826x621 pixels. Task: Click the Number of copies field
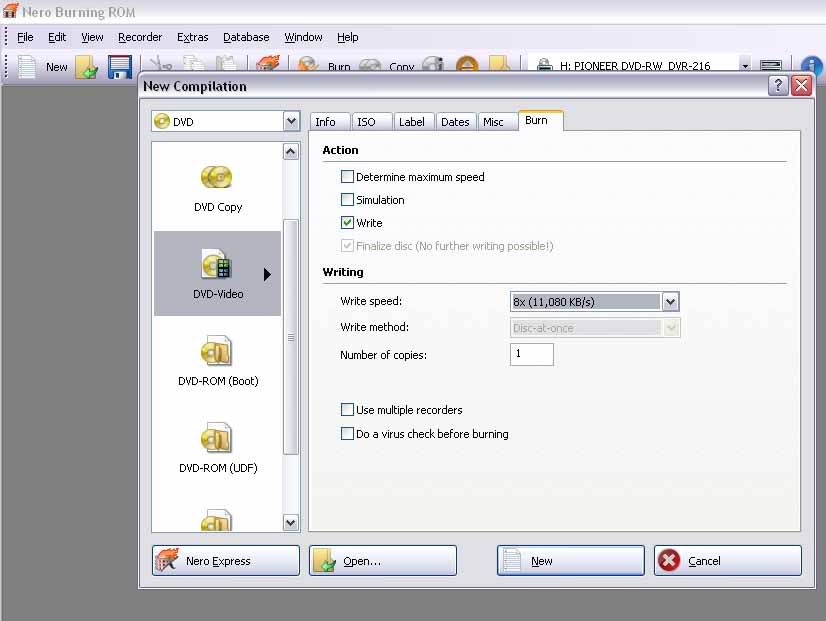pos(532,354)
